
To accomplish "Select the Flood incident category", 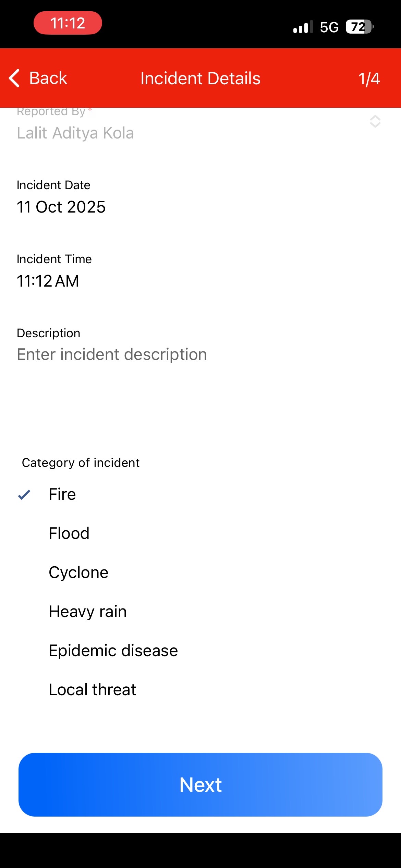I will tap(69, 533).
